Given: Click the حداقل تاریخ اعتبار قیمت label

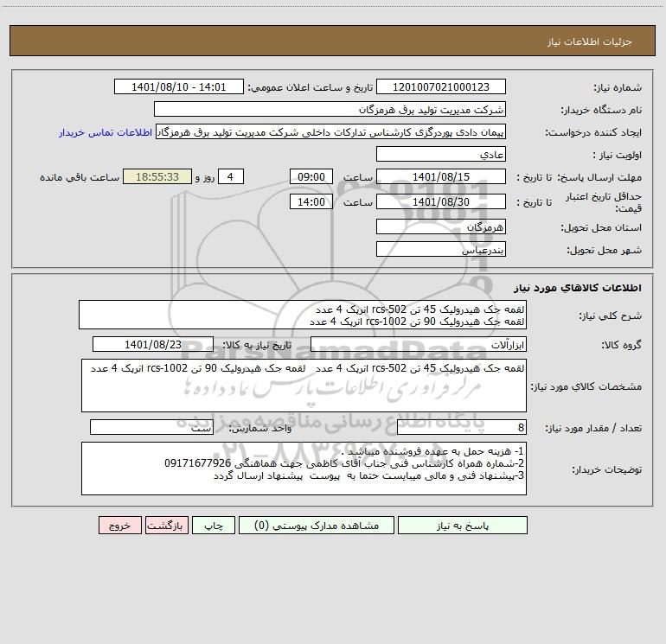Looking at the screenshot, I should click(603, 202).
